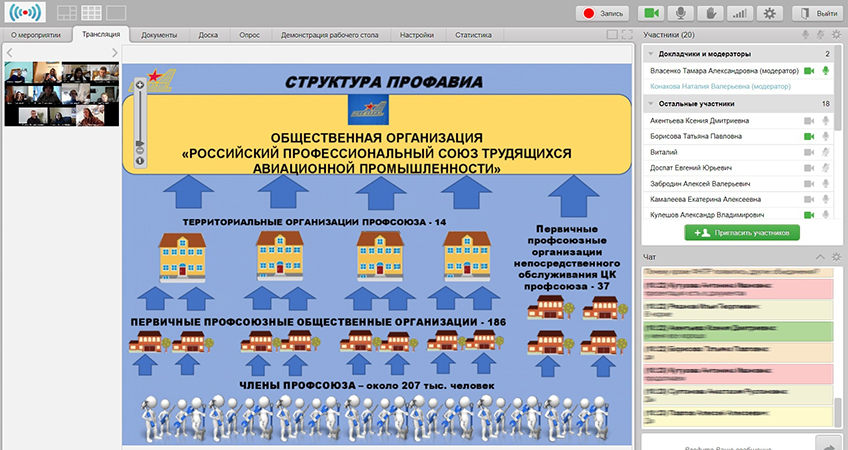Click the mute-all microphone icon in Участники header
The height and width of the screenshot is (450, 848).
click(x=806, y=35)
